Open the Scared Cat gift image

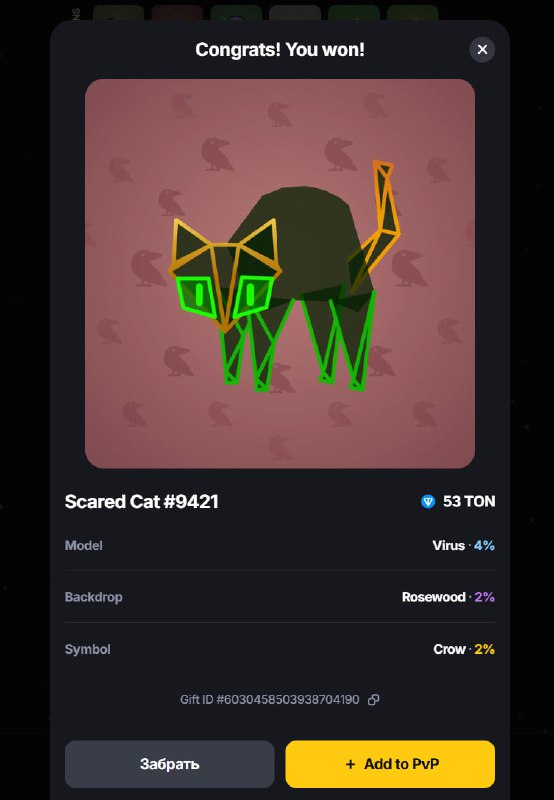click(280, 273)
